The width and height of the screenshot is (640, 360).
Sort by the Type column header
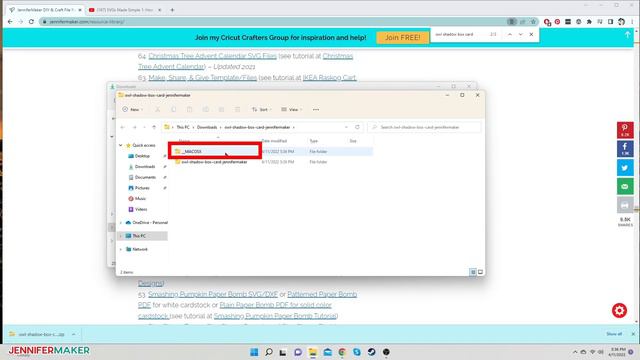(313, 141)
